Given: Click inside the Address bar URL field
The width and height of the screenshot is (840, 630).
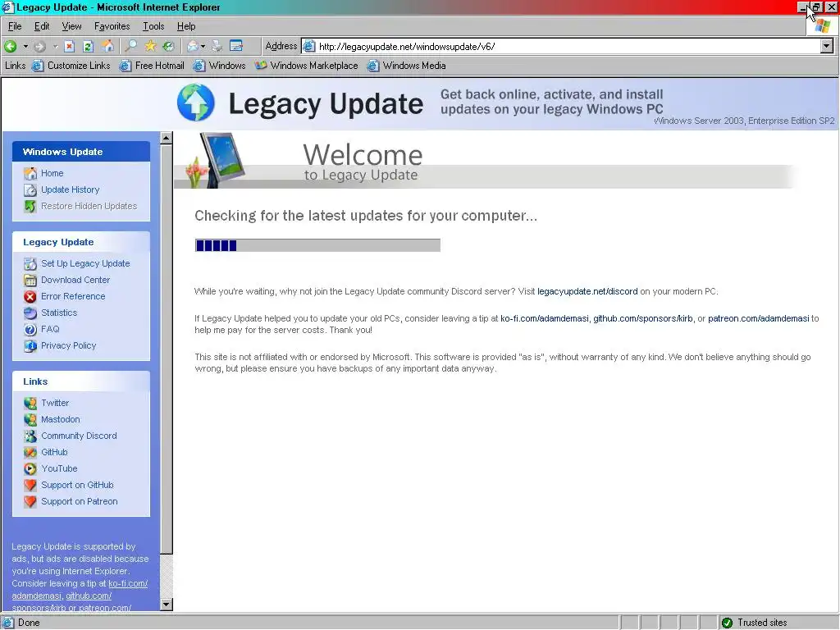Looking at the screenshot, I should (x=560, y=47).
